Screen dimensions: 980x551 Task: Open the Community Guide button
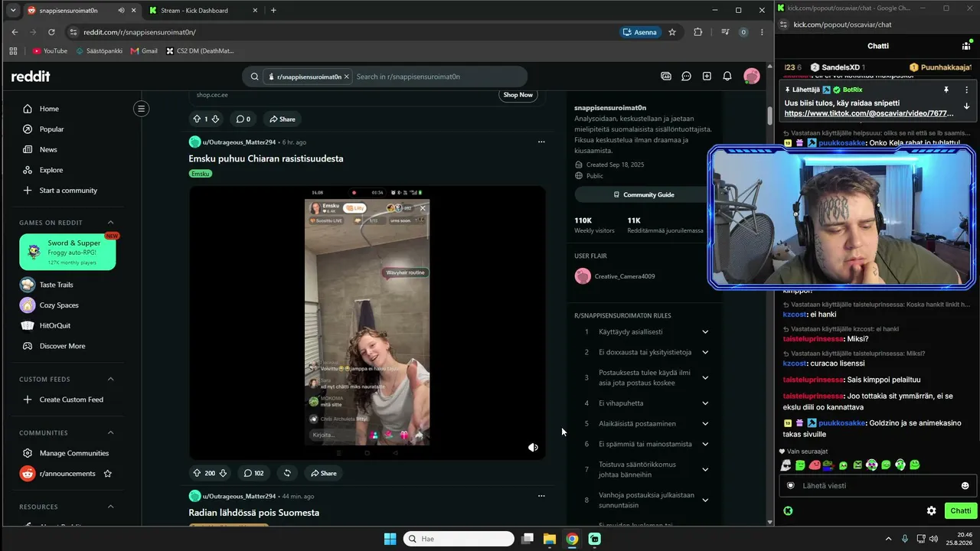644,194
